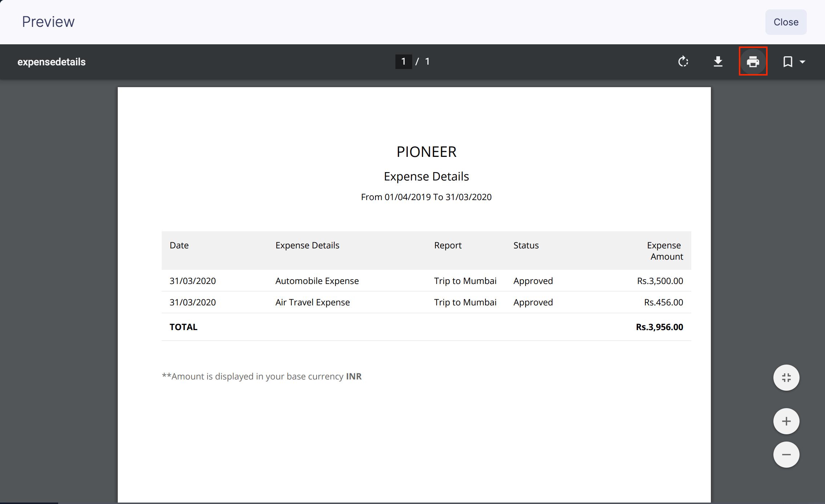Click the Air Travel Expense row entry
The image size is (825, 504).
tap(313, 302)
